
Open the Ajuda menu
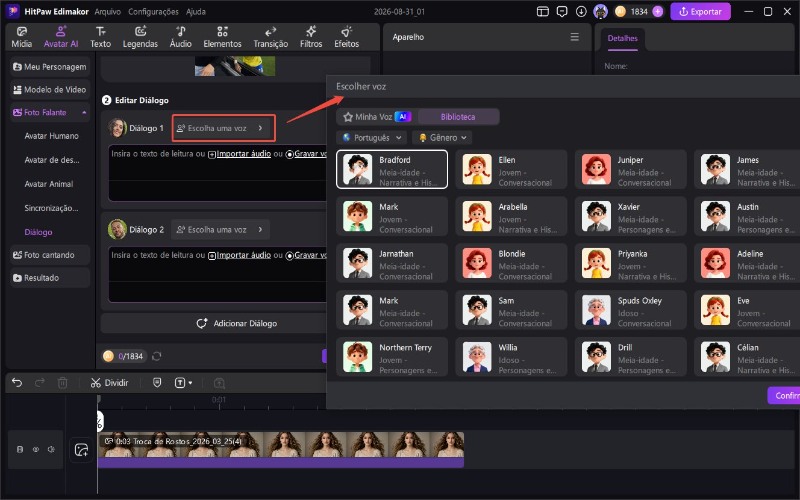195,11
